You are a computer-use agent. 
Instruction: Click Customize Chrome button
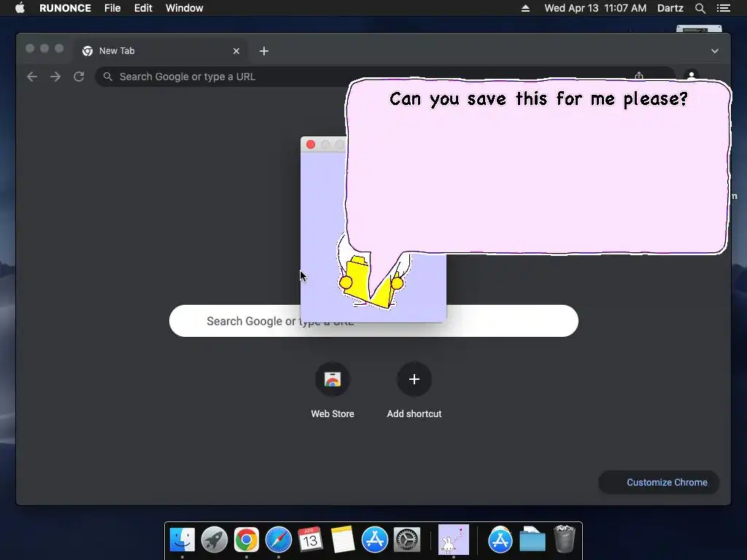659,483
